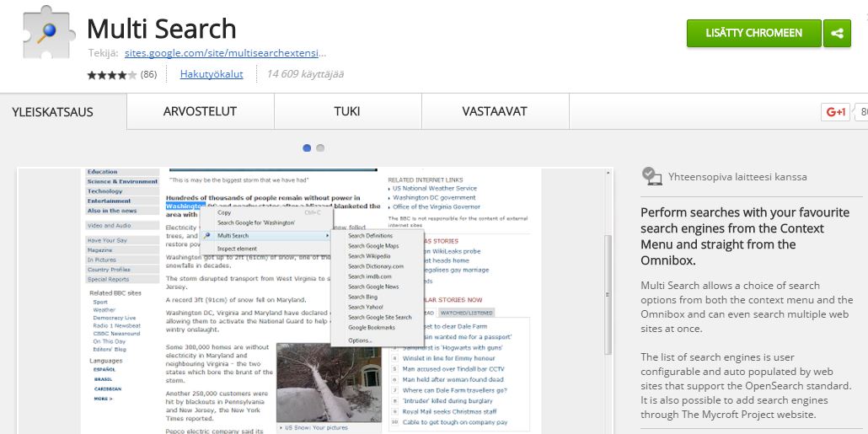Viewport: 868px width, 434px height.
Task: Click the Democracy Live related site link
Action: pos(114,318)
